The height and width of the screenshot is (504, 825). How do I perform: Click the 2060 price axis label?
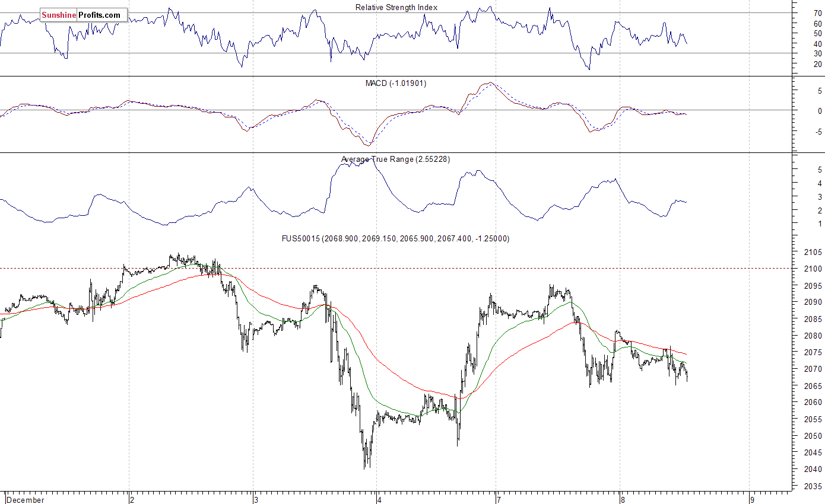point(814,403)
